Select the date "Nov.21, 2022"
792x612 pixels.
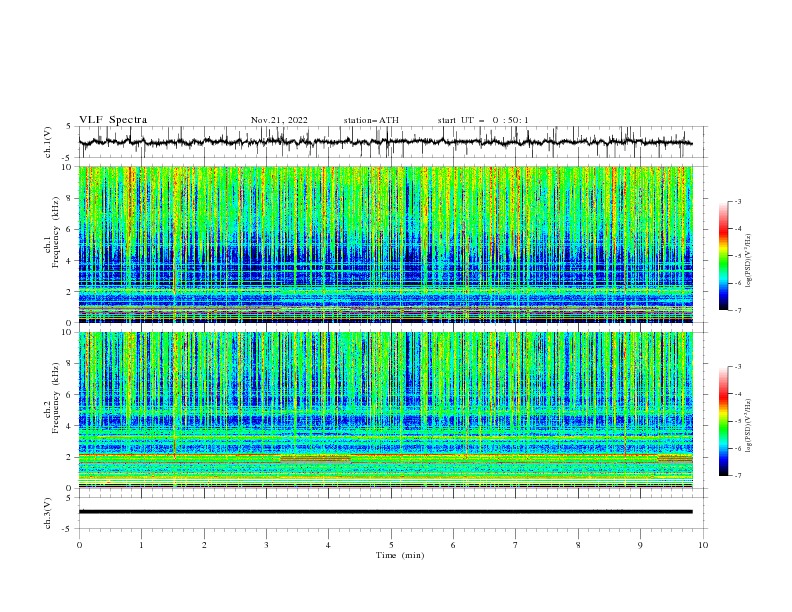(279, 120)
